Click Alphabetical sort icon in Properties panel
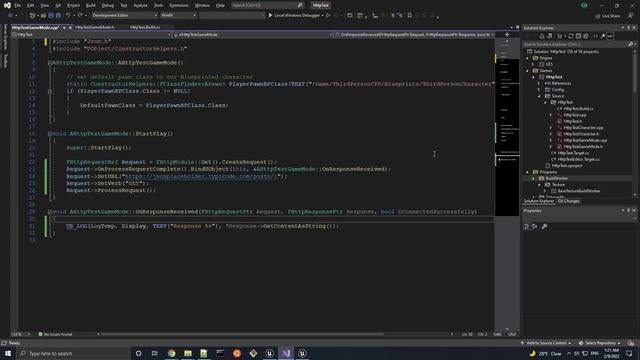This screenshot has width=640, height=360. [x=535, y=226]
